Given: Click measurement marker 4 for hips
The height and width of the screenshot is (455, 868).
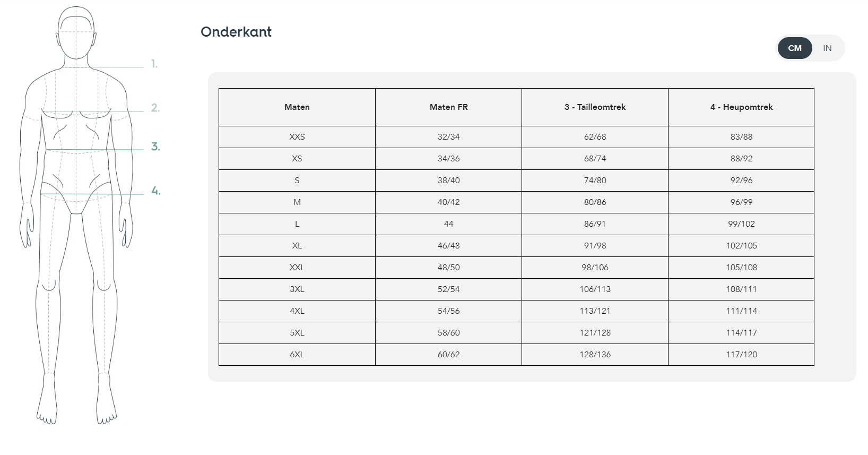Looking at the screenshot, I should [156, 191].
